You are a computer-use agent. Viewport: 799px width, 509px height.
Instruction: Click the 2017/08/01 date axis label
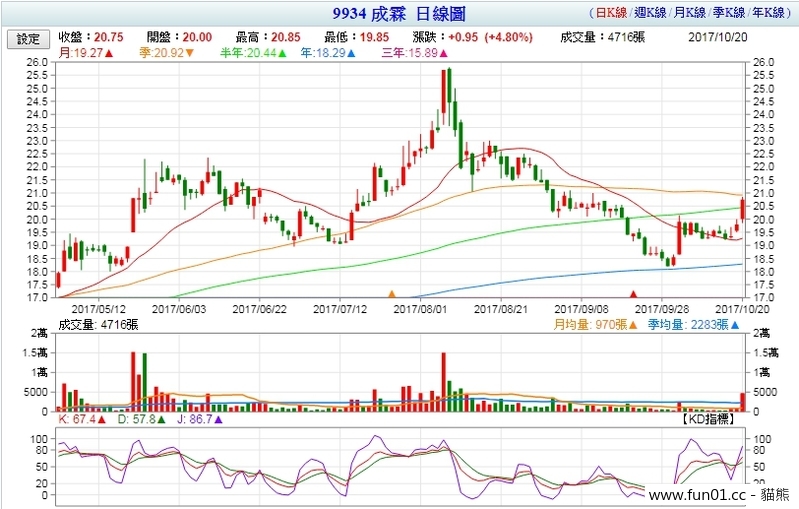click(420, 309)
